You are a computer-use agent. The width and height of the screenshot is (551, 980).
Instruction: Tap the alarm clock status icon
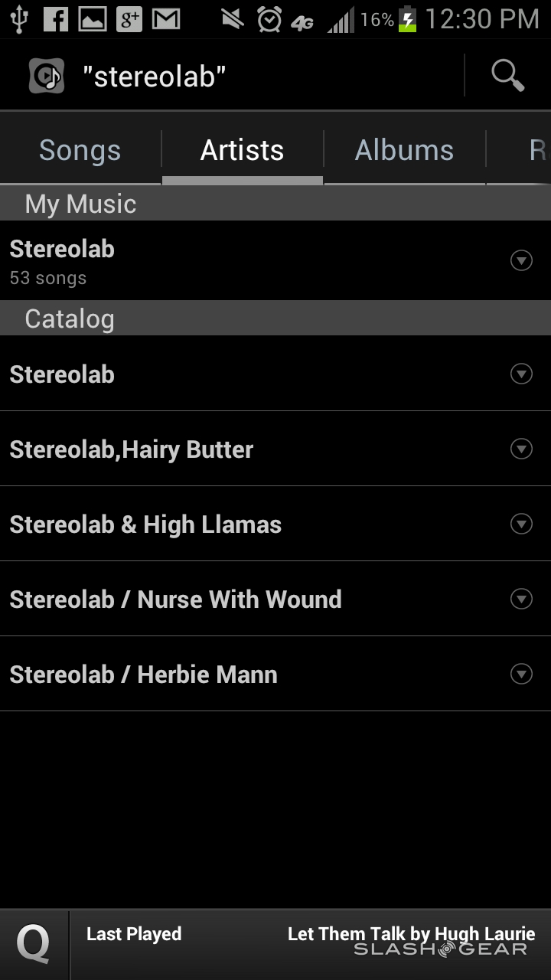(269, 18)
